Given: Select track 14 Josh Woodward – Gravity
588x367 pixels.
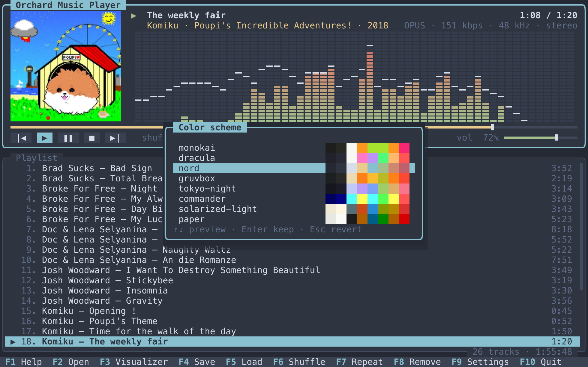Looking at the screenshot, I should (292, 301).
